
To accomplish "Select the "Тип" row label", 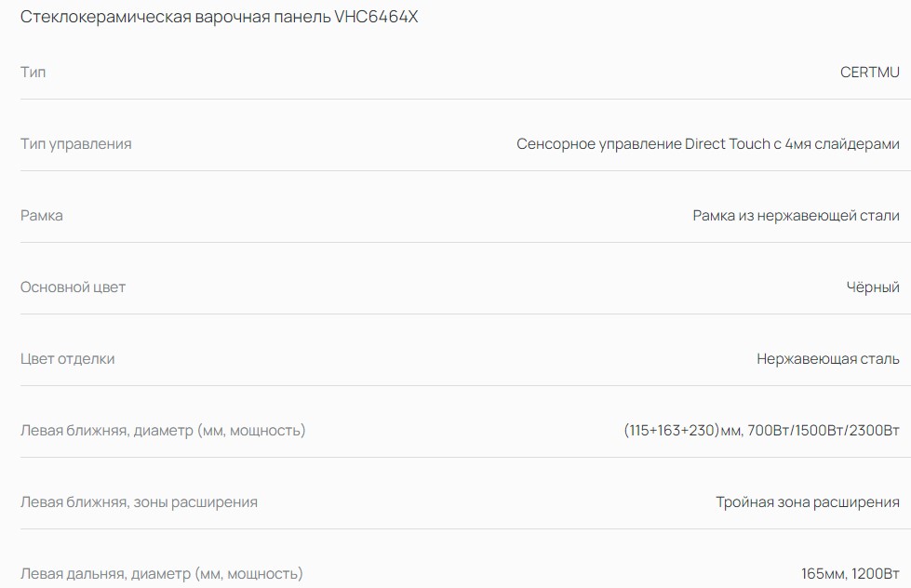I will pyautogui.click(x=33, y=73).
